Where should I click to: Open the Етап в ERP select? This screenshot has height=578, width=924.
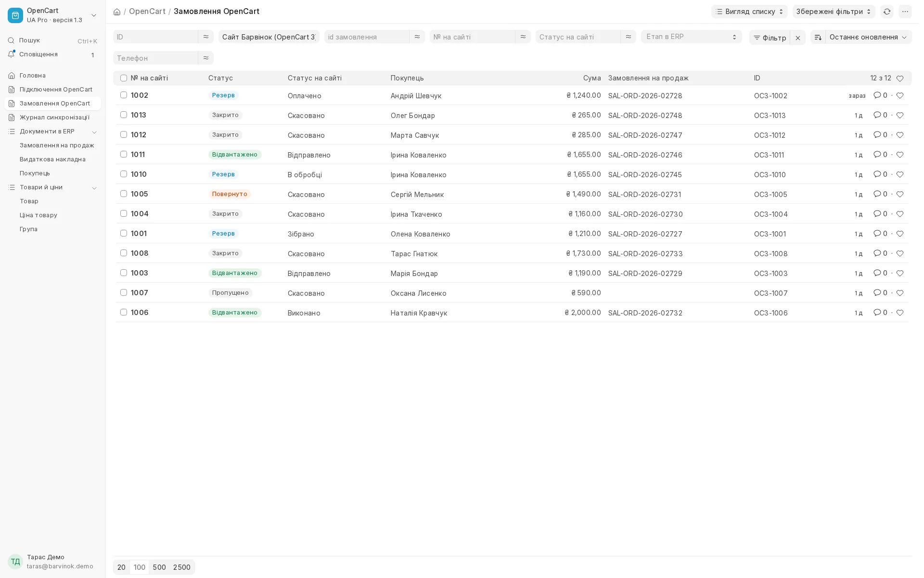[691, 37]
